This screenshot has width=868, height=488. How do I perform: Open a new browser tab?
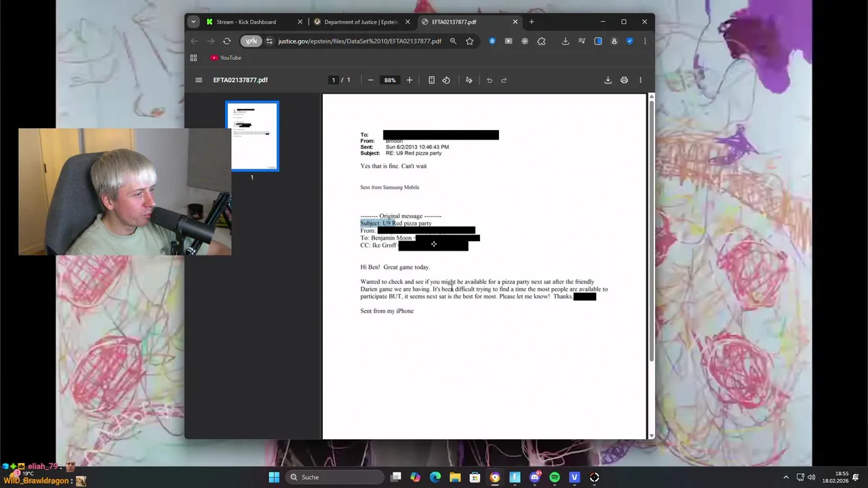point(532,22)
